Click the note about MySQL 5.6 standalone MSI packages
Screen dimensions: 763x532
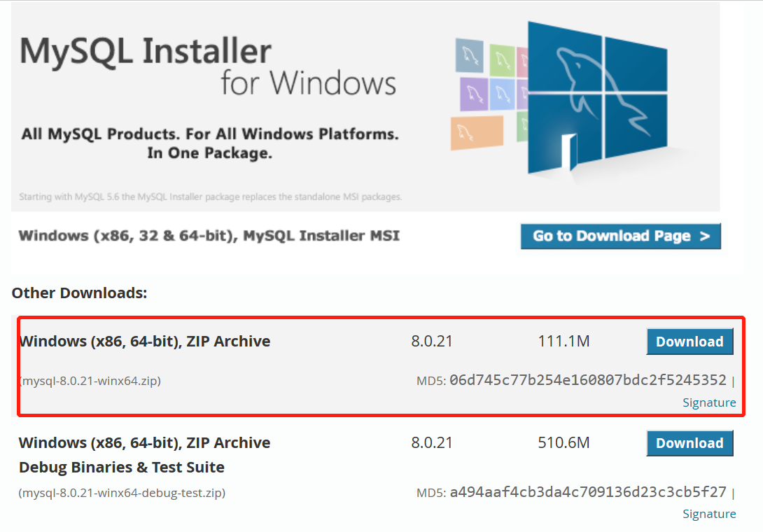pyautogui.click(x=210, y=197)
